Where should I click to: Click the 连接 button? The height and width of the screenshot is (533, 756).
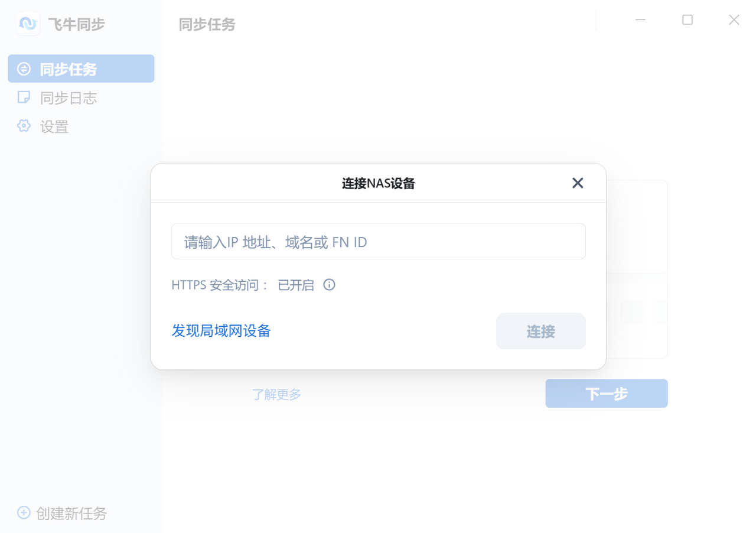point(540,331)
